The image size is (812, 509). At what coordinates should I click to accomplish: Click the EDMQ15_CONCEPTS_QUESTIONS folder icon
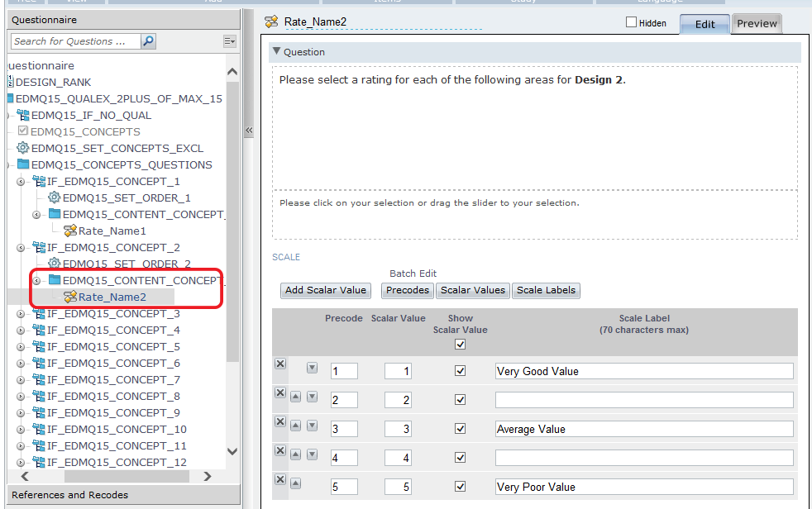[23, 164]
